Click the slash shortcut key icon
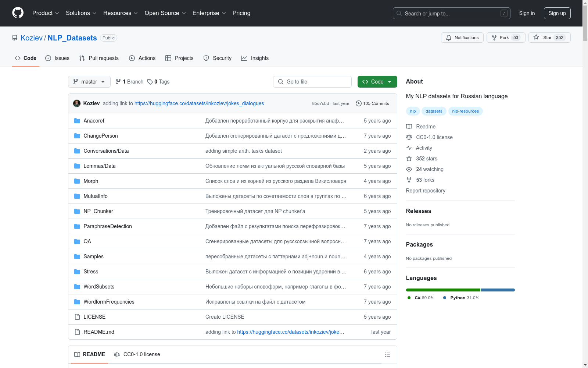Viewport: 588px width, 368px height. (x=504, y=13)
